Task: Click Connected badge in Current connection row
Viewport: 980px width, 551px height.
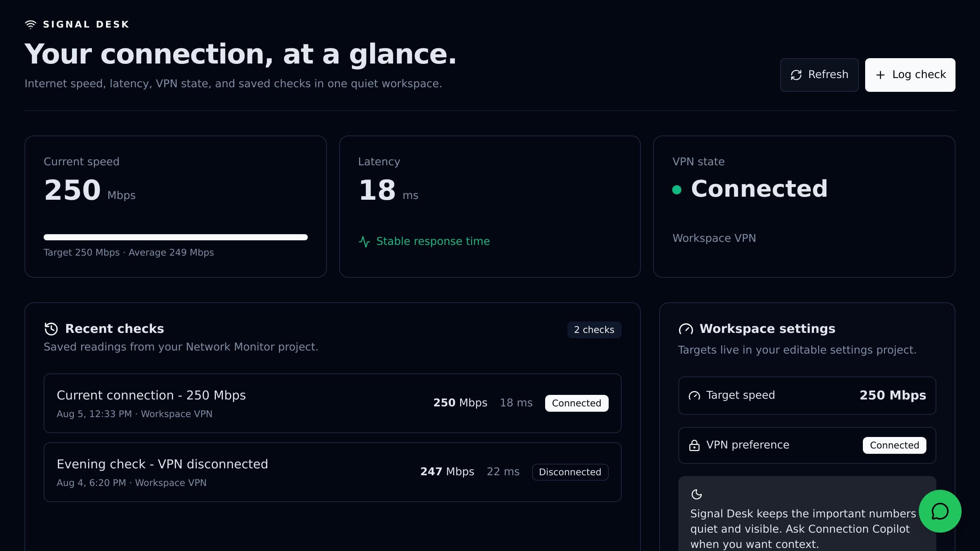Action: 577,403
